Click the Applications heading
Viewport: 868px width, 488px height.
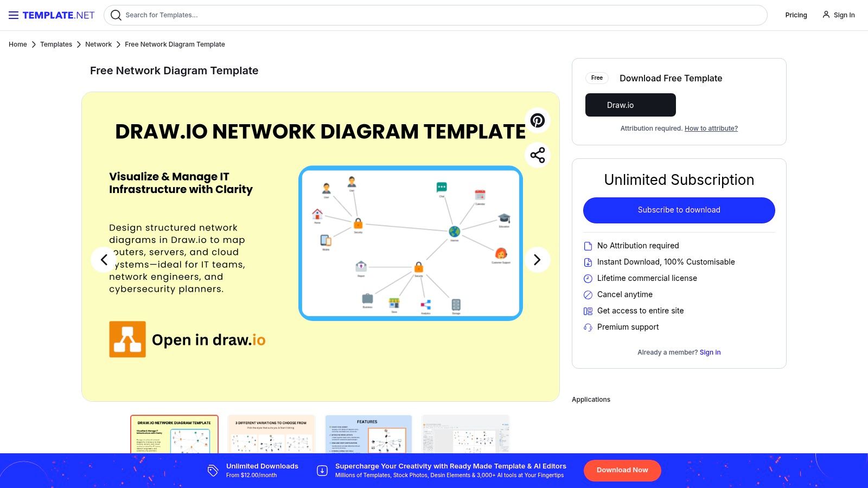click(591, 400)
